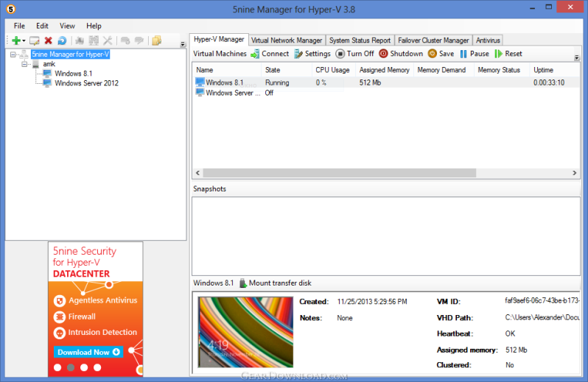Click the yellow folders icon in left toolbar
Image resolution: width=588 pixels, height=382 pixels.
tap(157, 40)
